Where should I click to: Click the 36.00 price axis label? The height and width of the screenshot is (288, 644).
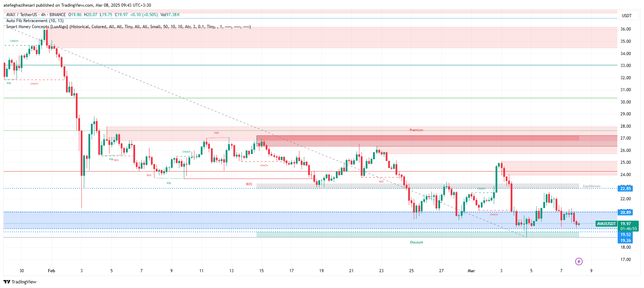pyautogui.click(x=625, y=29)
